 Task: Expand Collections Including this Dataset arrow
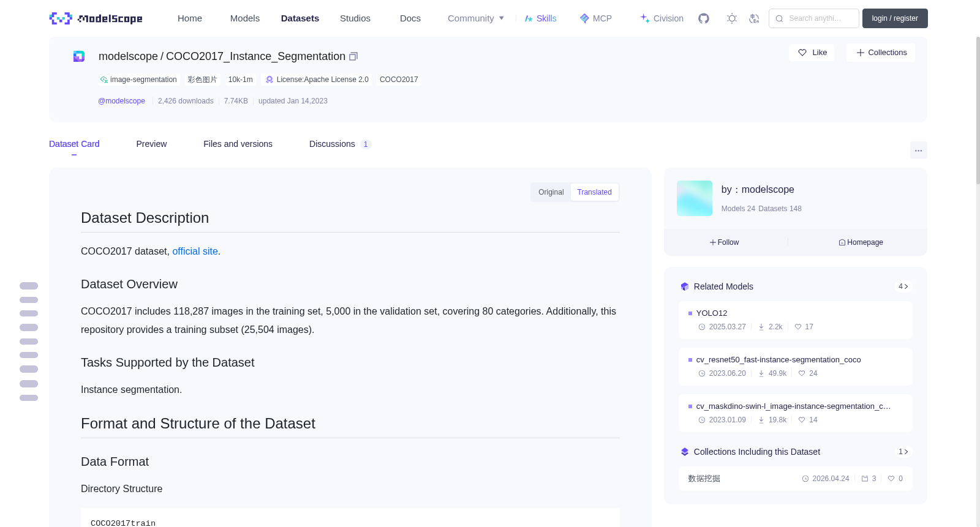903,452
